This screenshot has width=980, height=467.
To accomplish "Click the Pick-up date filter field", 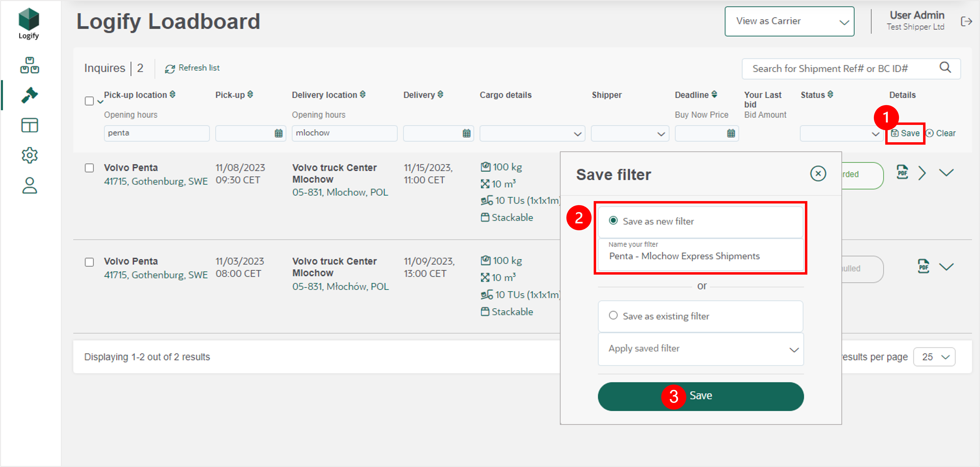I will point(250,134).
